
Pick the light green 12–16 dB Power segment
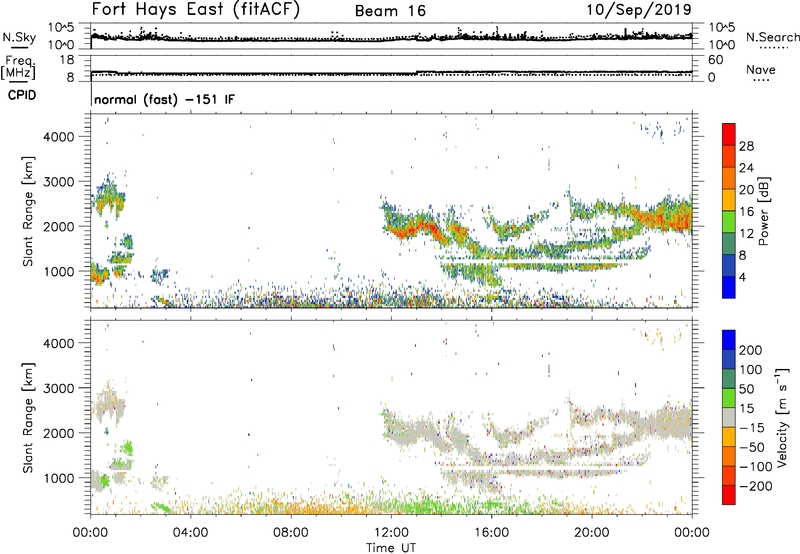click(729, 222)
